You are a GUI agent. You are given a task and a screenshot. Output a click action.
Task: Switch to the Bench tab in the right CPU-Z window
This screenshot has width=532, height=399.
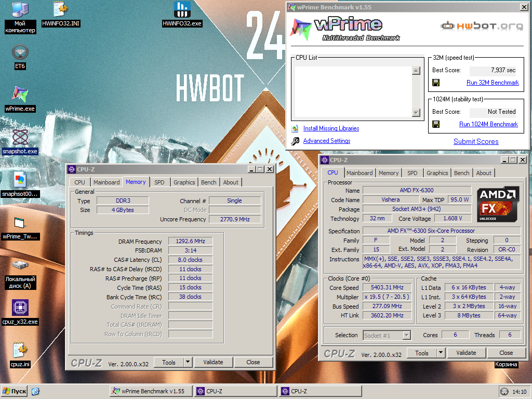(x=462, y=173)
